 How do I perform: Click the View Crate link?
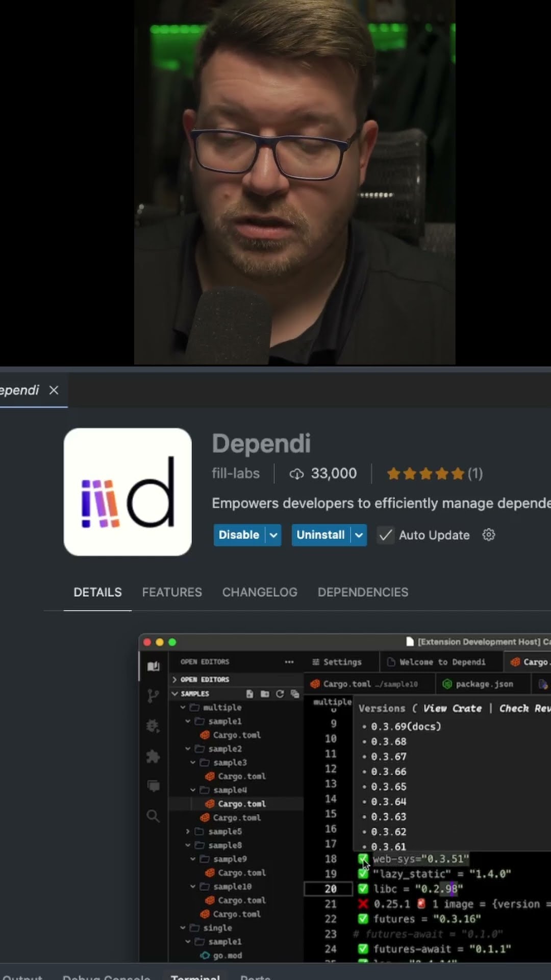pyautogui.click(x=453, y=708)
